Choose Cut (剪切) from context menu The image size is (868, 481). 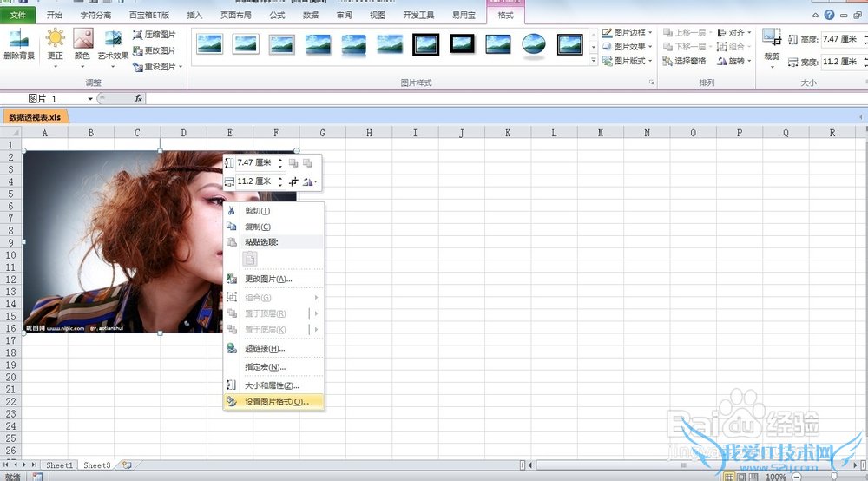[x=273, y=211]
